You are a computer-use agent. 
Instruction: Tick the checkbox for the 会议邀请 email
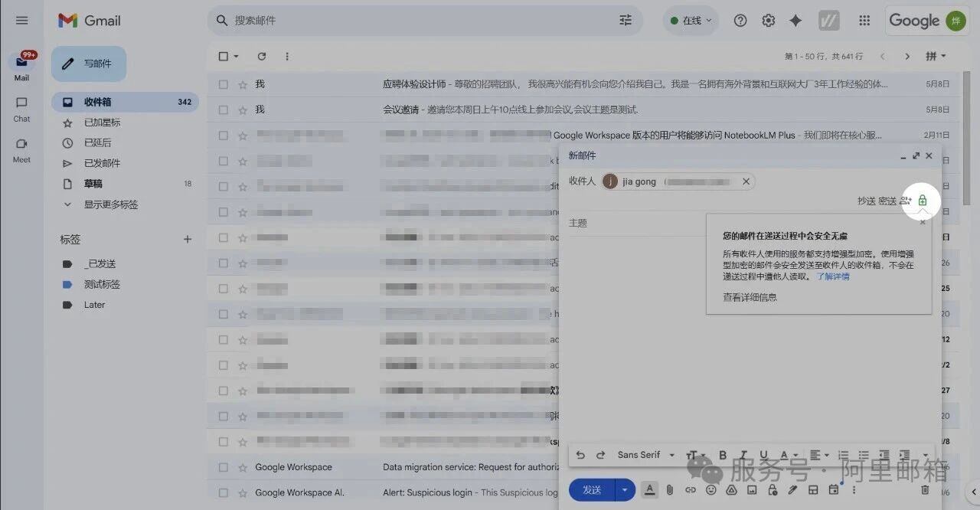click(x=224, y=110)
